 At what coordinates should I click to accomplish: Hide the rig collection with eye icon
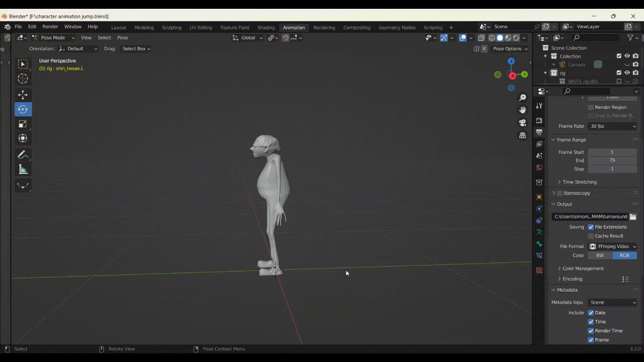tap(627, 73)
